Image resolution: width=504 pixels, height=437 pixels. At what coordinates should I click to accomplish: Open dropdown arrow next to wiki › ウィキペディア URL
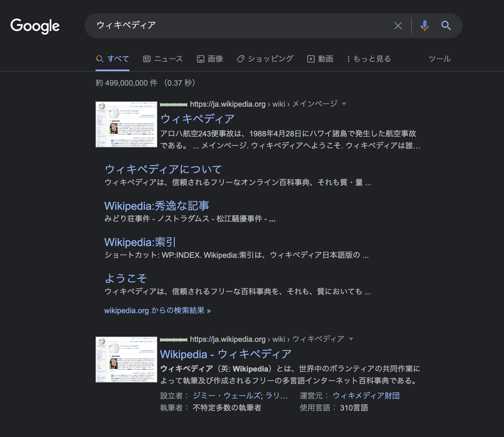[351, 339]
